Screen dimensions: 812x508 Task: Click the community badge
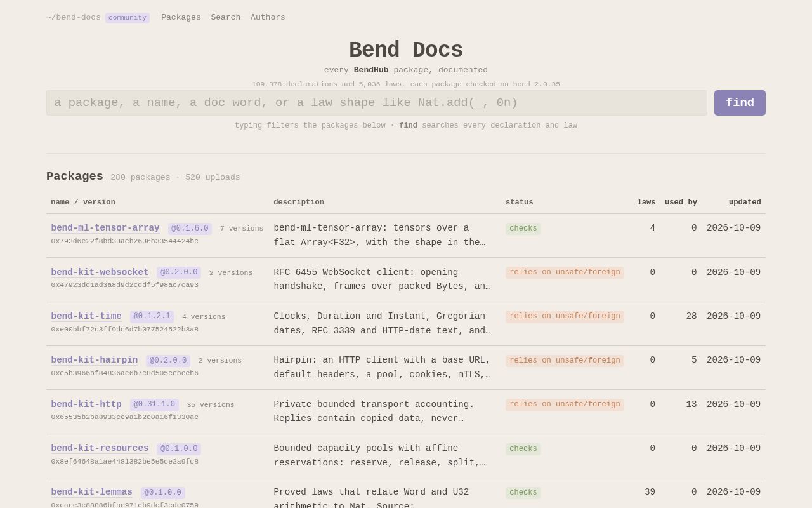(128, 18)
